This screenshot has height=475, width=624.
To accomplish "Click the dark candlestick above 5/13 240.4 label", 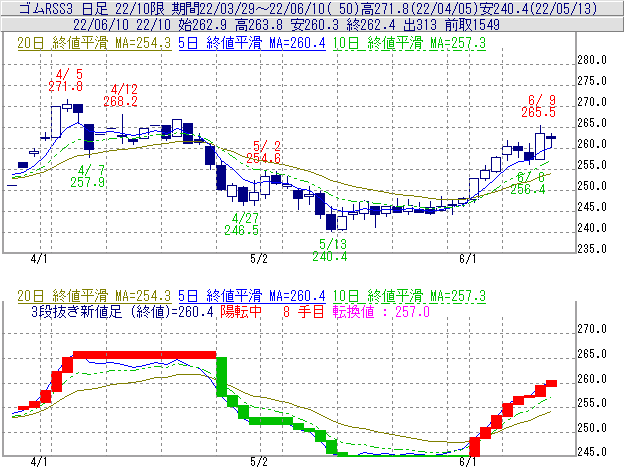I will coord(331,222).
